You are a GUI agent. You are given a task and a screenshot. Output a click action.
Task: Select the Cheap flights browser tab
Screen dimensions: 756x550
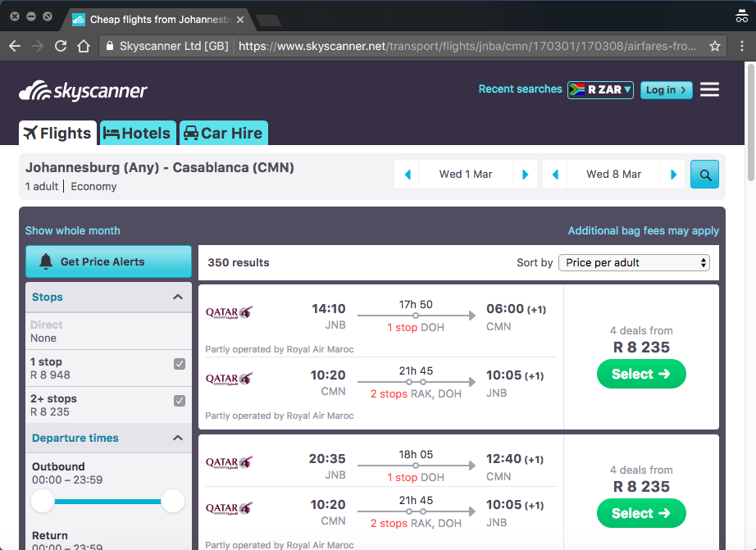[159, 20]
